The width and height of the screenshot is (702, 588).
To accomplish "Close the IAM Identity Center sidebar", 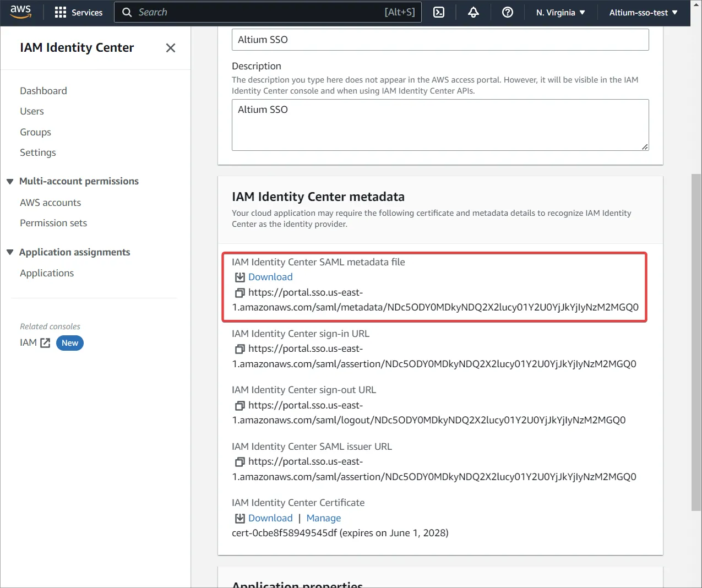I will (x=171, y=48).
